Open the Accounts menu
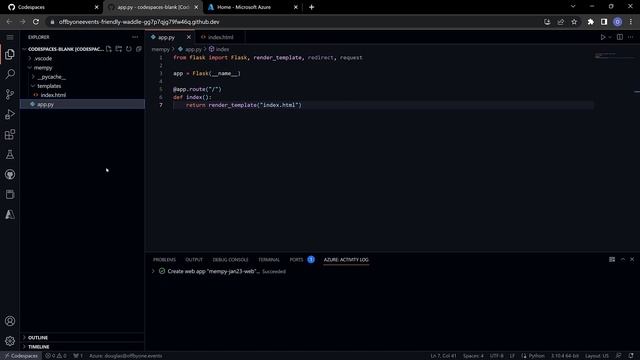 click(10, 321)
